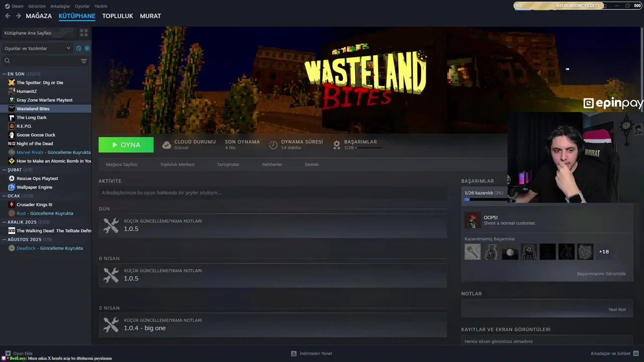Image resolution: width=644 pixels, height=362 pixels.
Task: Click Yeni Not button
Action: 617,310
